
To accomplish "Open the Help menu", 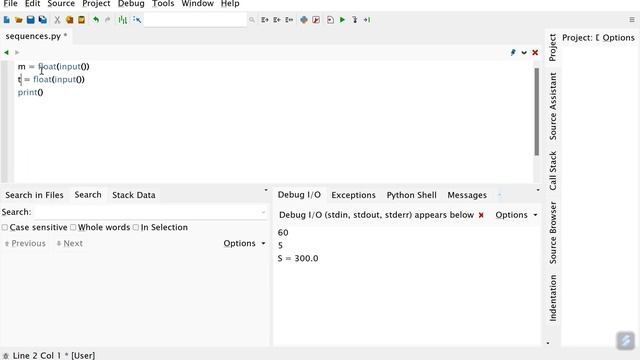I will (230, 4).
